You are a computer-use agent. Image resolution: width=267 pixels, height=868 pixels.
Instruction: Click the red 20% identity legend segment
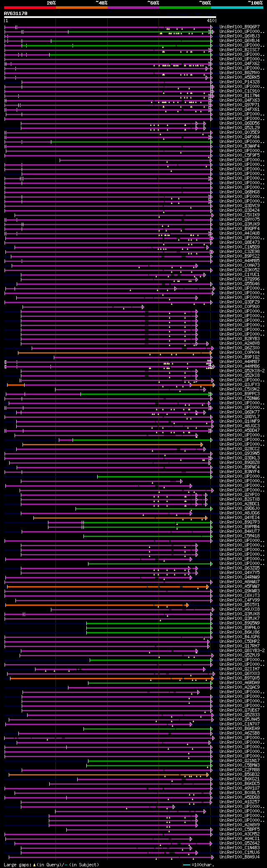[x=30, y=8]
